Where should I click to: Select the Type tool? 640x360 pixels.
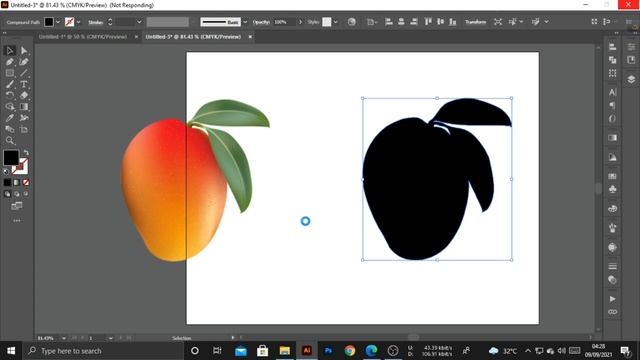(24, 84)
